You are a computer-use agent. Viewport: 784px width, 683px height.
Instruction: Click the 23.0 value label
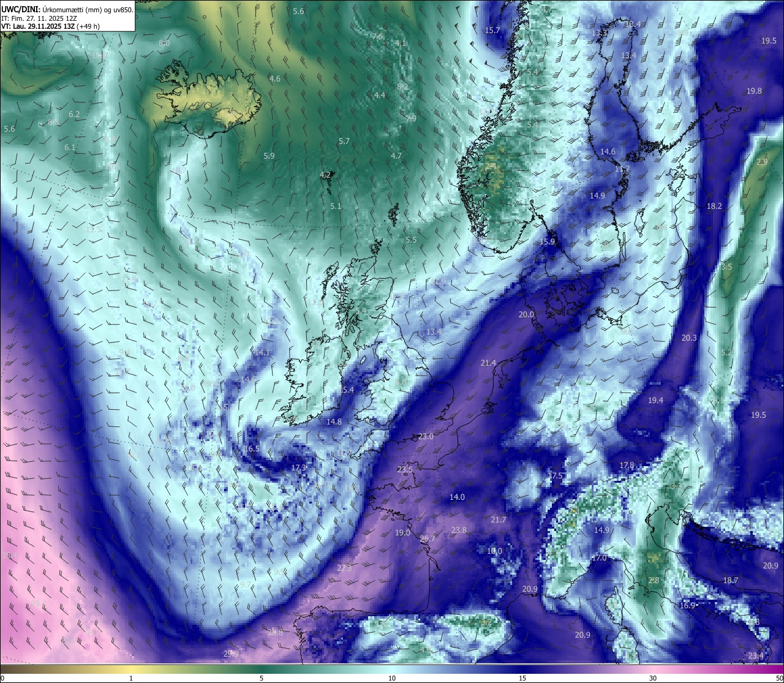pyautogui.click(x=426, y=437)
